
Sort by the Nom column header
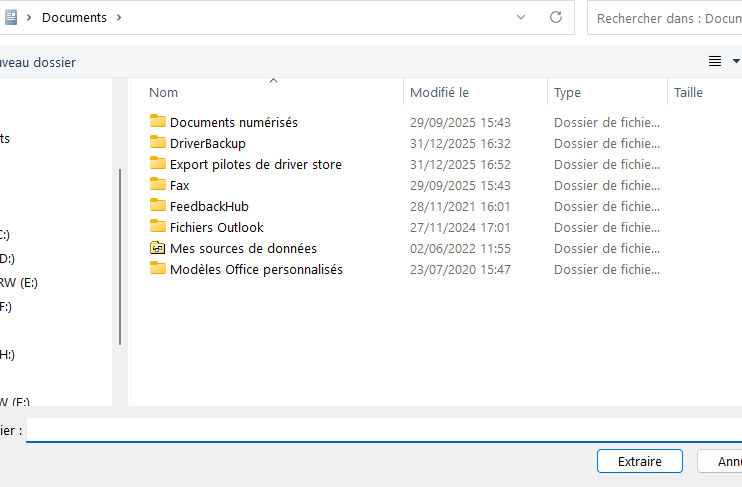pos(163,92)
